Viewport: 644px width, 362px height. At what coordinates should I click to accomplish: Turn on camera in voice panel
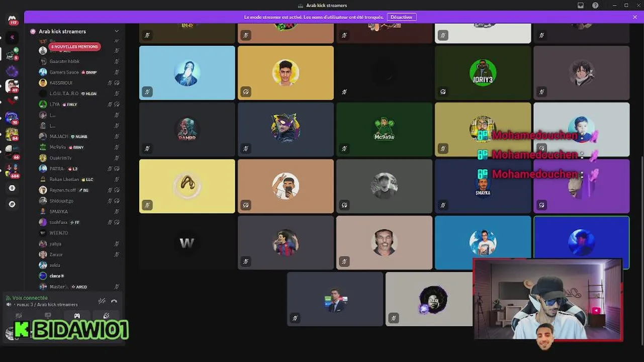point(19,316)
